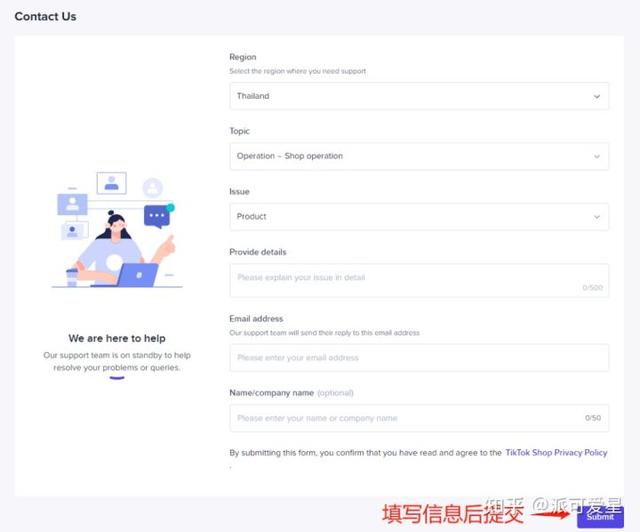Open the Issue dropdown set to Product
The height and width of the screenshot is (532, 640).
point(418,216)
